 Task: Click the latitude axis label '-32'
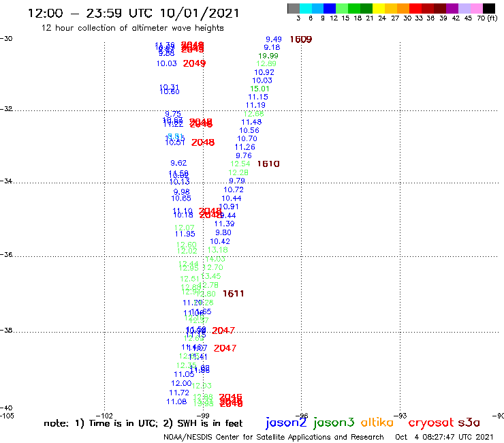point(6,109)
